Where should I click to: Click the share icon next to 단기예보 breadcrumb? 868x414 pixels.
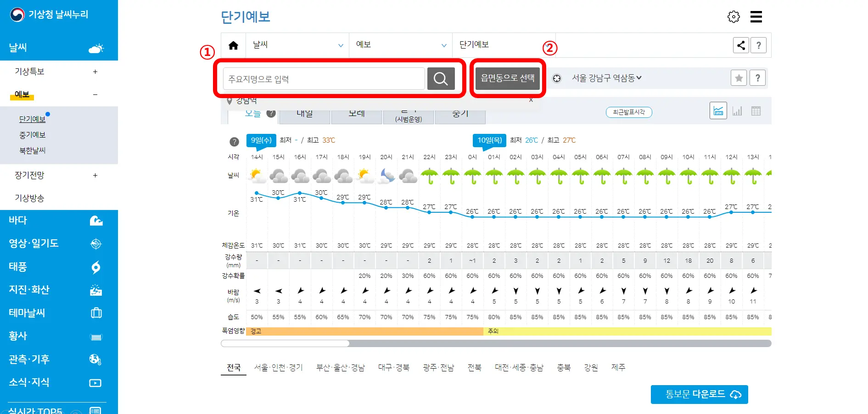[741, 45]
